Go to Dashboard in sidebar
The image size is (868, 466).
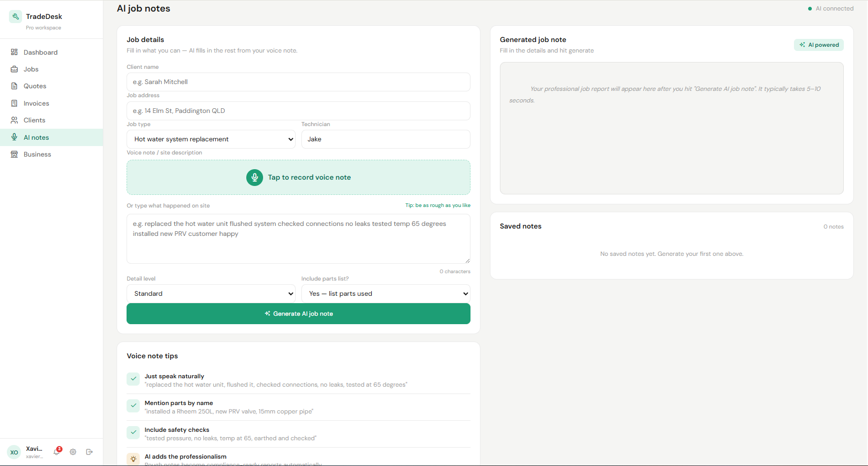tap(51, 52)
